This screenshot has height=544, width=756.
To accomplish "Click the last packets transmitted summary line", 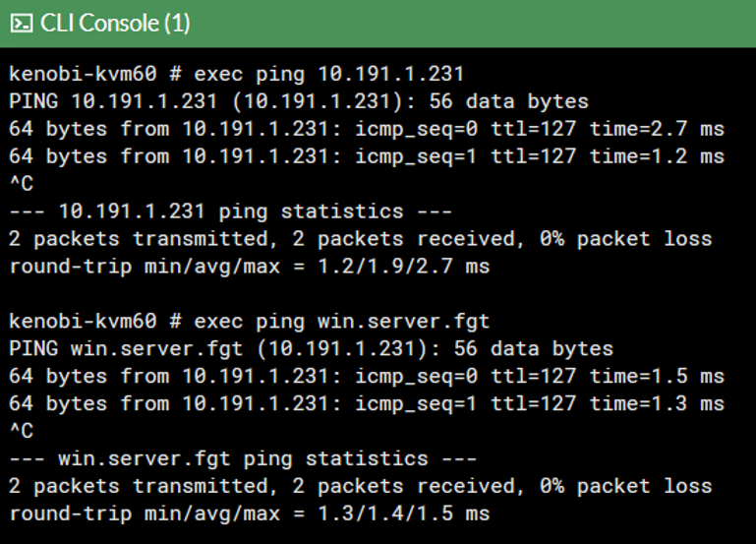I will pyautogui.click(x=360, y=486).
